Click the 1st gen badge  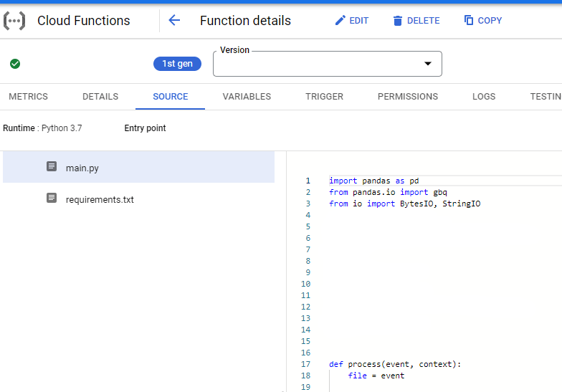pos(178,64)
